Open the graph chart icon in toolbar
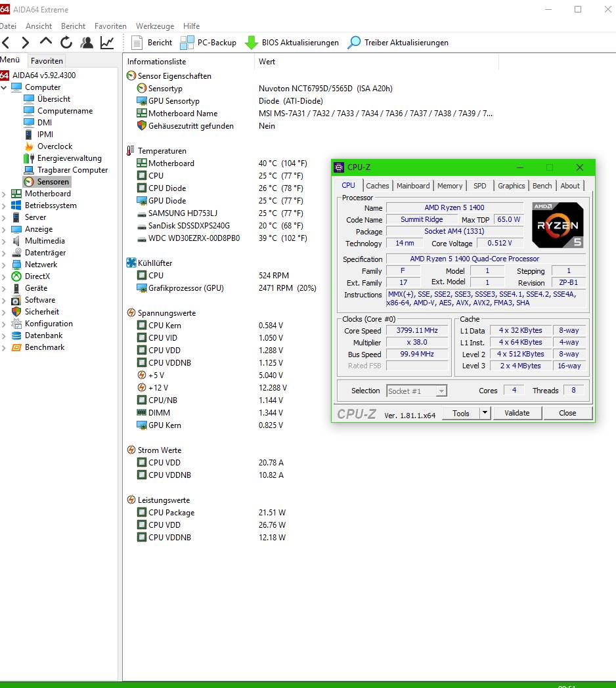The height and width of the screenshot is (688, 616). (107, 43)
